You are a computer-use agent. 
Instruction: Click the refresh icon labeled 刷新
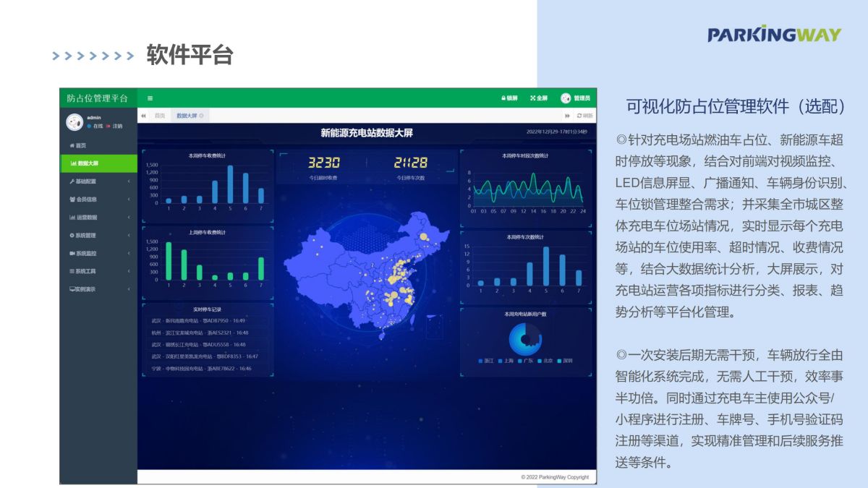point(579,116)
